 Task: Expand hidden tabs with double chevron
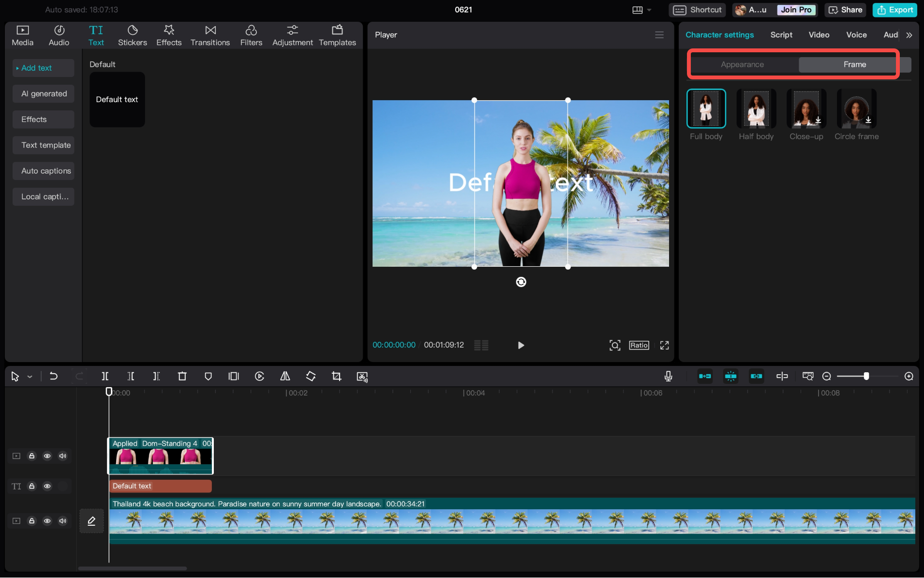coord(909,35)
